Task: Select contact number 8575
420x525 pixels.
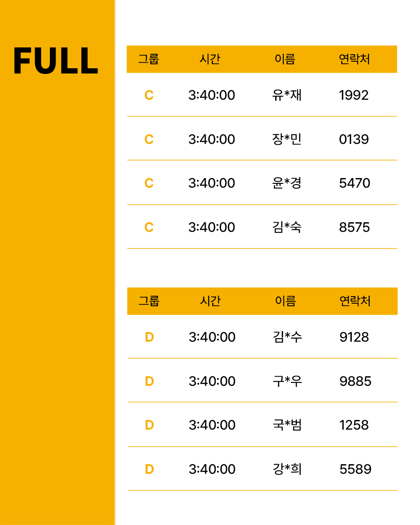Action: point(354,227)
